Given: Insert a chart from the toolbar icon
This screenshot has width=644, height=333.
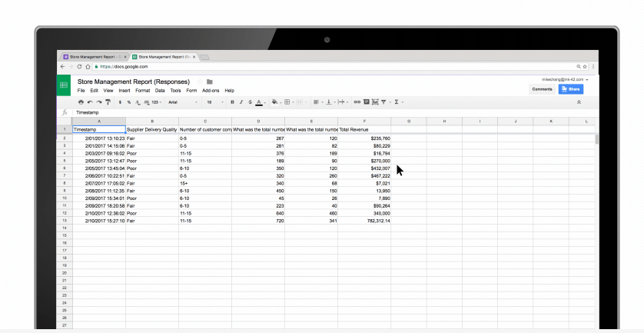Looking at the screenshot, I should (375, 102).
